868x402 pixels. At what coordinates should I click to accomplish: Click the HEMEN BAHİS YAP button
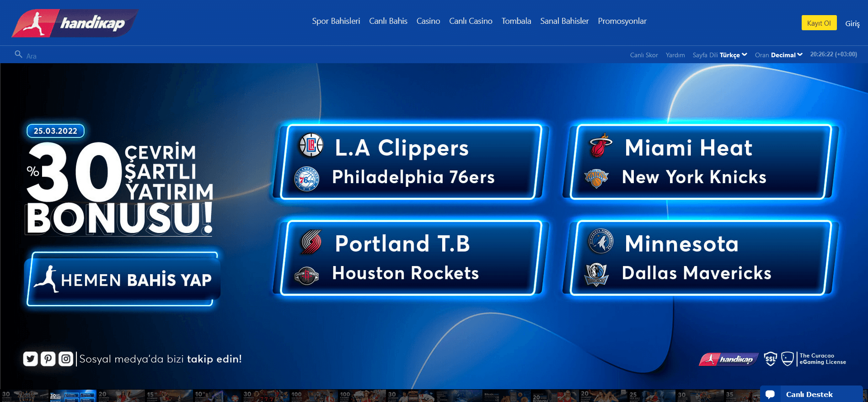tap(123, 279)
